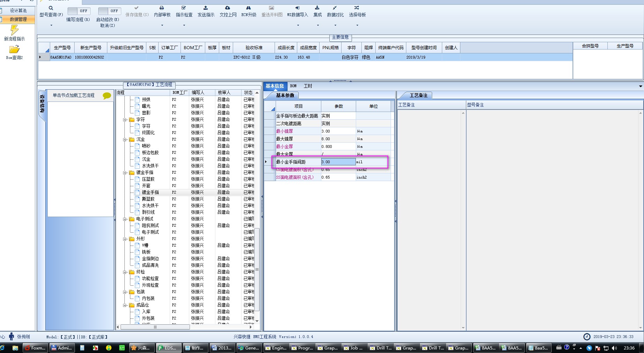Select the 外包装 tree node
Viewport: 644px width, 353px height.
(148, 318)
